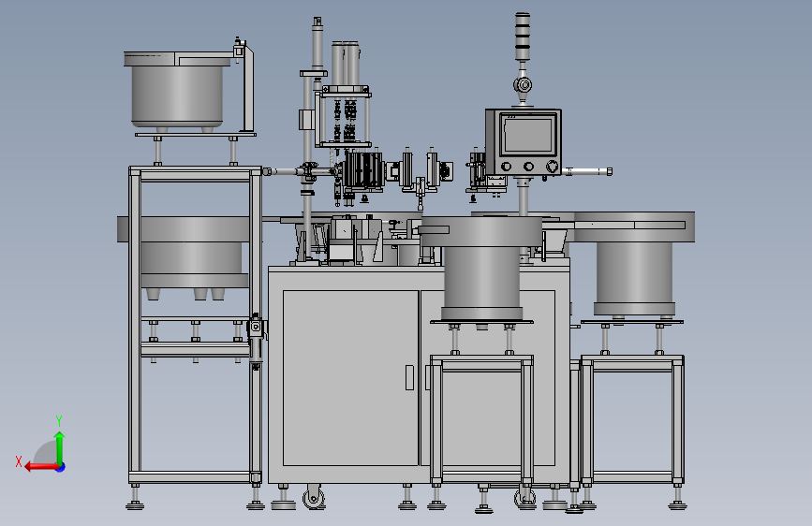Select the top-left vibratory bowl feeder
812x526 pixels.
click(x=177, y=89)
